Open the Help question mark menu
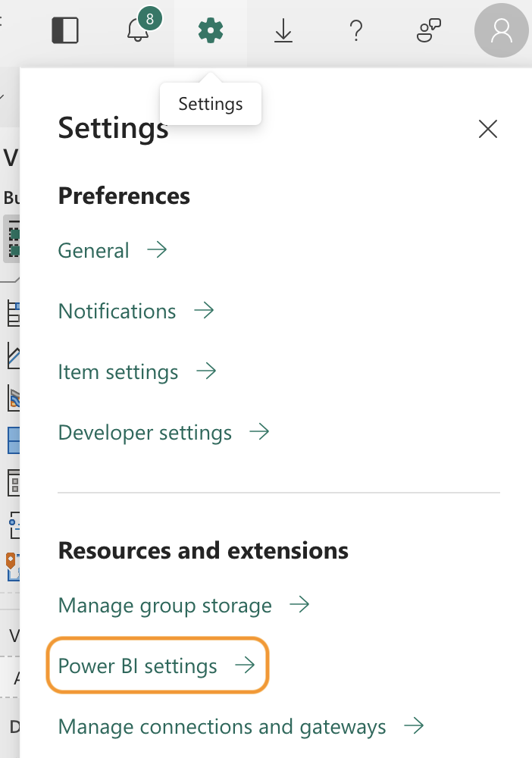Viewport: 532px width, 758px height. [x=356, y=30]
